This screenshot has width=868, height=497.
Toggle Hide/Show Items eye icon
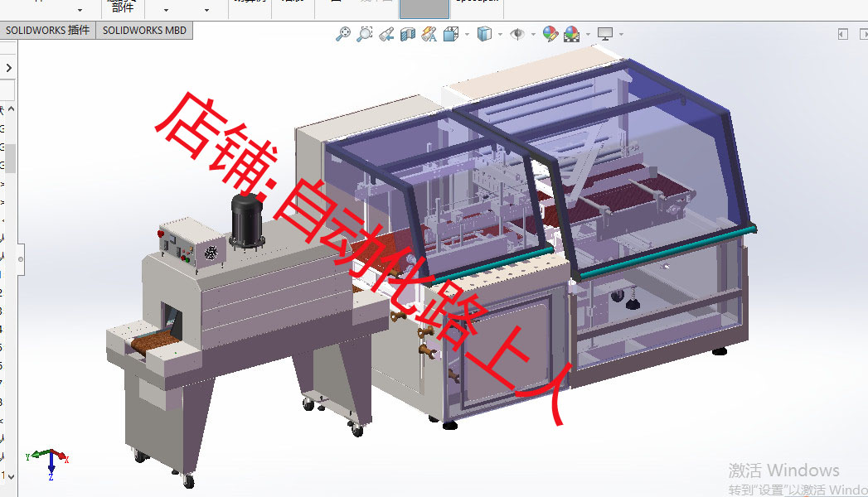(x=517, y=34)
